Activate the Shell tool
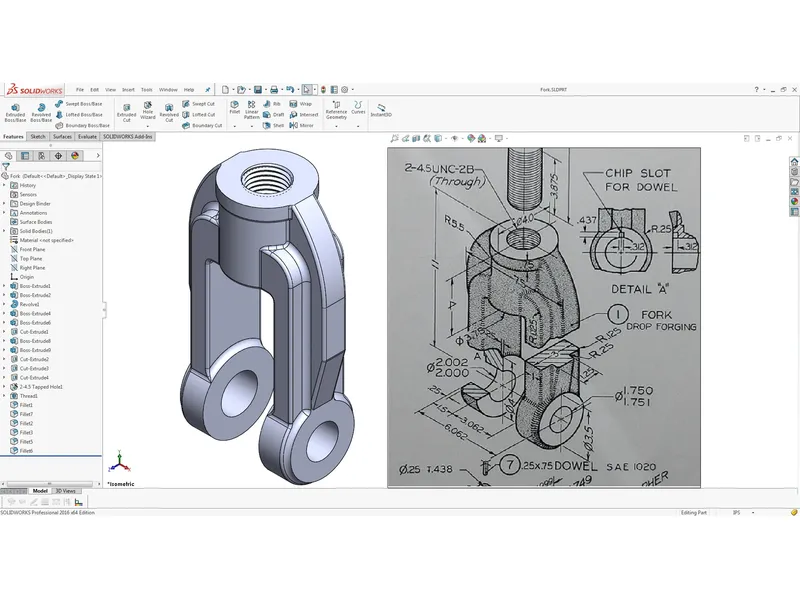The height and width of the screenshot is (600, 800). pos(273,126)
